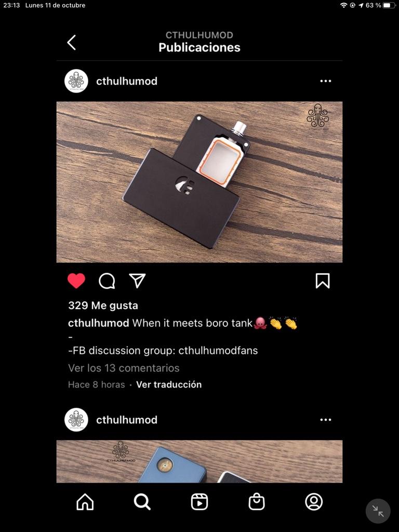Tap 'Ver traducción' to translate caption
This screenshot has height=532, width=399.
[169, 384]
